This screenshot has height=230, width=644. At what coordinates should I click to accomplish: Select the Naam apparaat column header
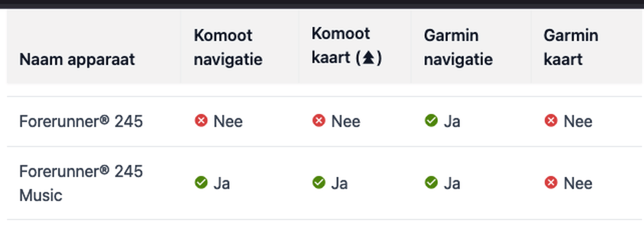(77, 59)
